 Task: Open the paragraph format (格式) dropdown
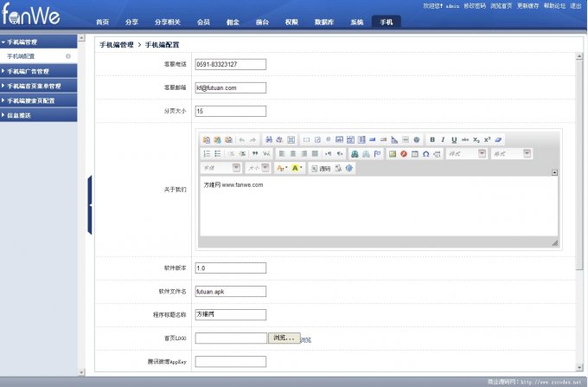pyautogui.click(x=512, y=153)
